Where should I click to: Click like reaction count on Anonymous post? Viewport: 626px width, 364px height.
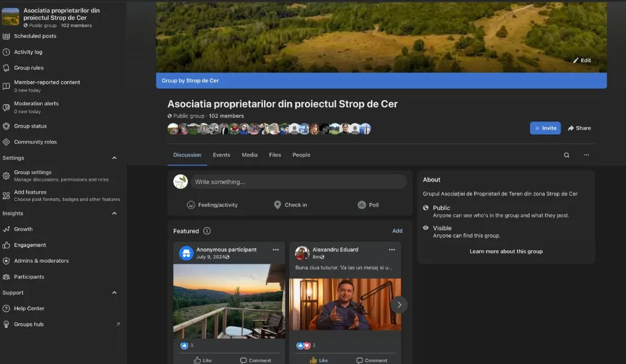pyautogui.click(x=191, y=345)
